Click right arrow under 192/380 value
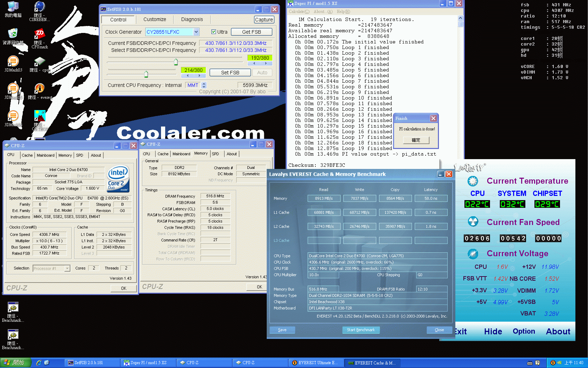Viewport: 588px width, 368px height. pyautogui.click(x=266, y=63)
